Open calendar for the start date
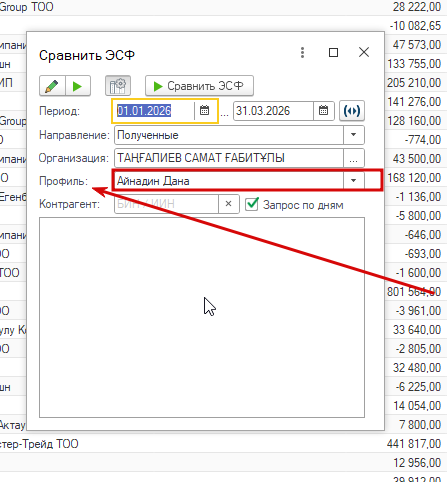 click(205, 111)
